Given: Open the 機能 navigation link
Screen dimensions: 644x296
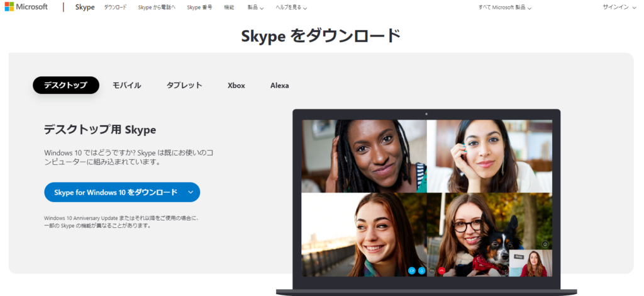Looking at the screenshot, I should [x=229, y=7].
